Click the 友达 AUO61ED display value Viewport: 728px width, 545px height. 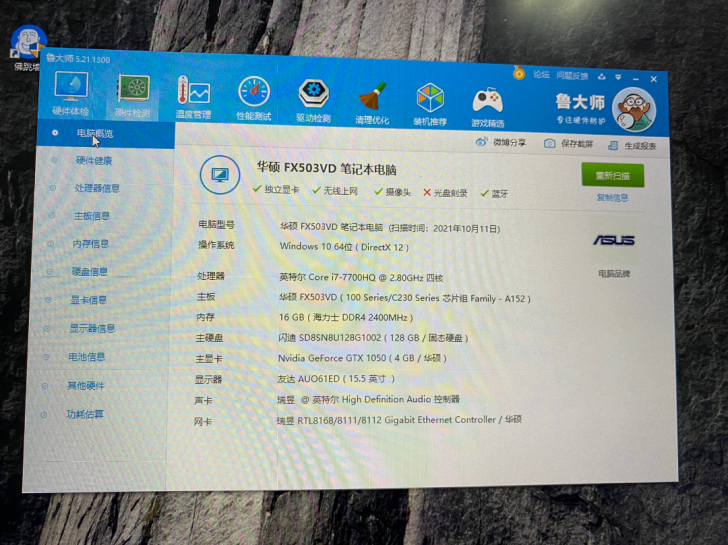coord(336,379)
